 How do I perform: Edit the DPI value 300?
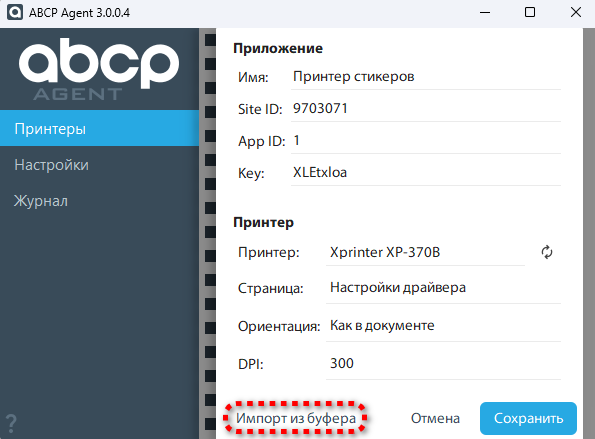(443, 364)
